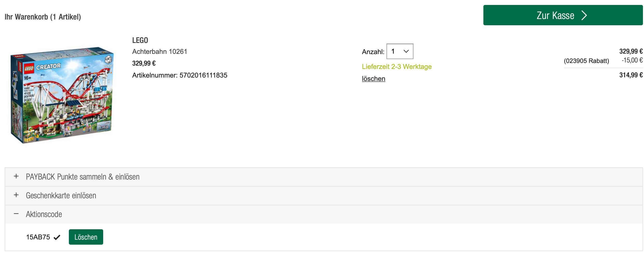This screenshot has width=644, height=254.
Task: Click the plus icon beside Geschenkkarte einlösen
Action: [16, 195]
